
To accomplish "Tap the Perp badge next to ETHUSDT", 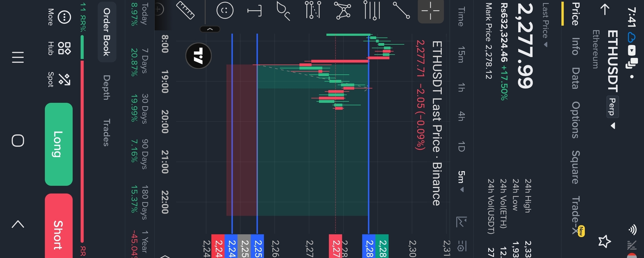I will point(613,107).
